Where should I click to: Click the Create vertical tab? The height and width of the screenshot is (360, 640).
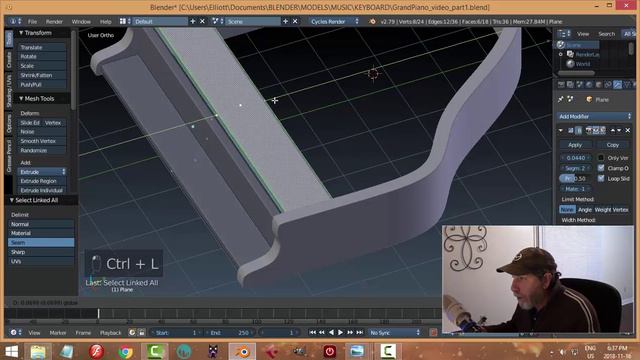[9, 60]
